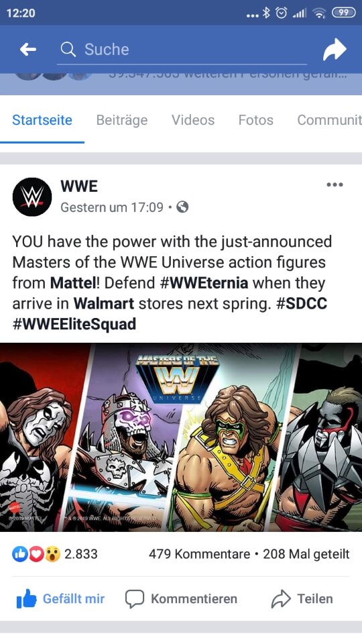Tap the thumbs-up Gefällt mir icon

[26, 599]
